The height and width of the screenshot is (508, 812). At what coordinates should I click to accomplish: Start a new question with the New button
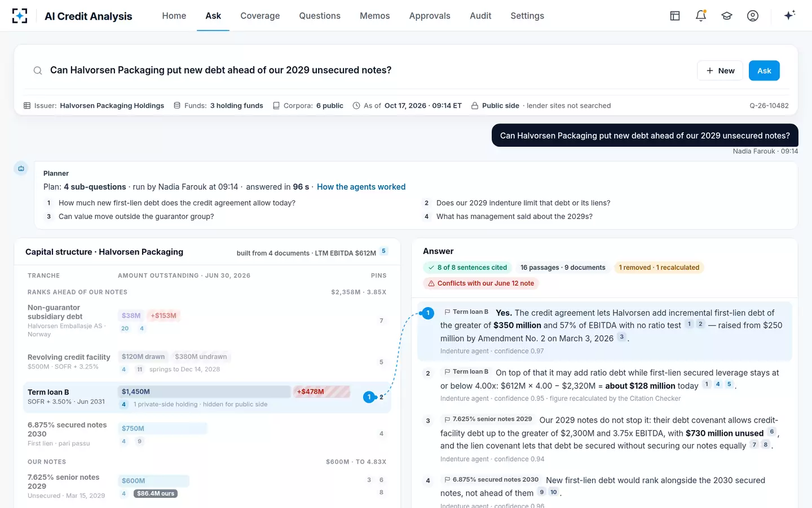click(x=720, y=71)
